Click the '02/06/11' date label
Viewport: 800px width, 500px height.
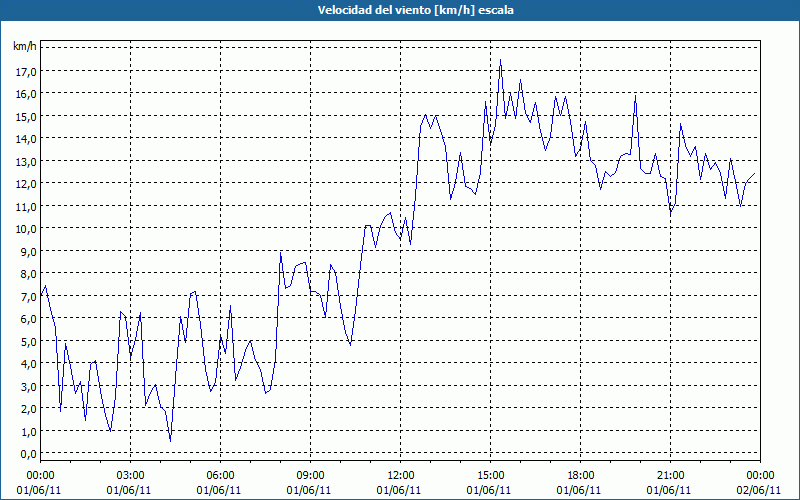759,490
